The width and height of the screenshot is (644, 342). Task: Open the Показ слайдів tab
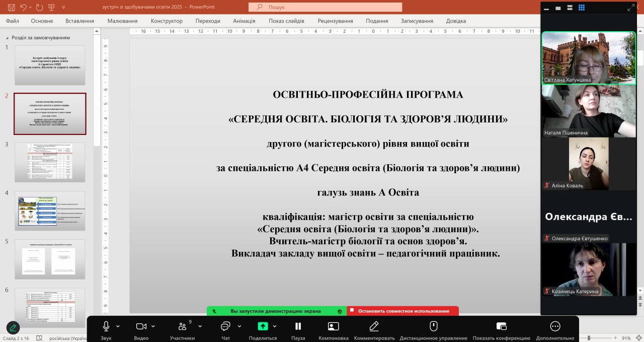[286, 21]
